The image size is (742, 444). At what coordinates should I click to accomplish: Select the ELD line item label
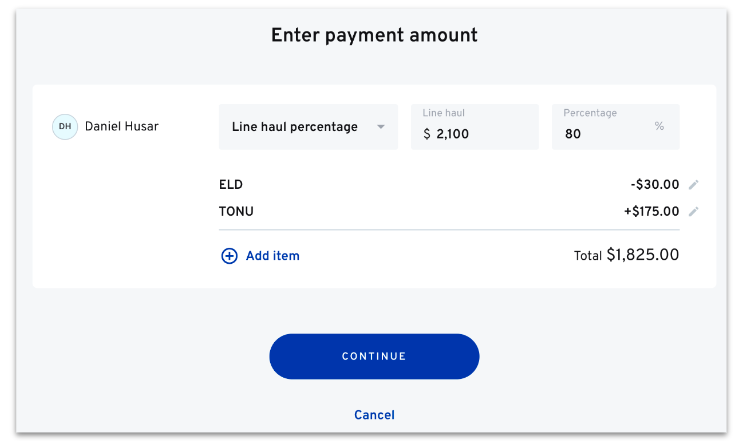point(231,185)
